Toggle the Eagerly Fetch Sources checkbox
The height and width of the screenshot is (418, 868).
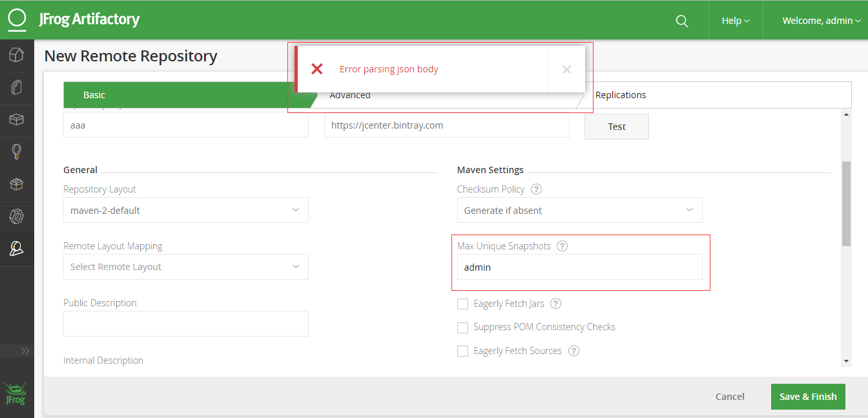(x=462, y=351)
